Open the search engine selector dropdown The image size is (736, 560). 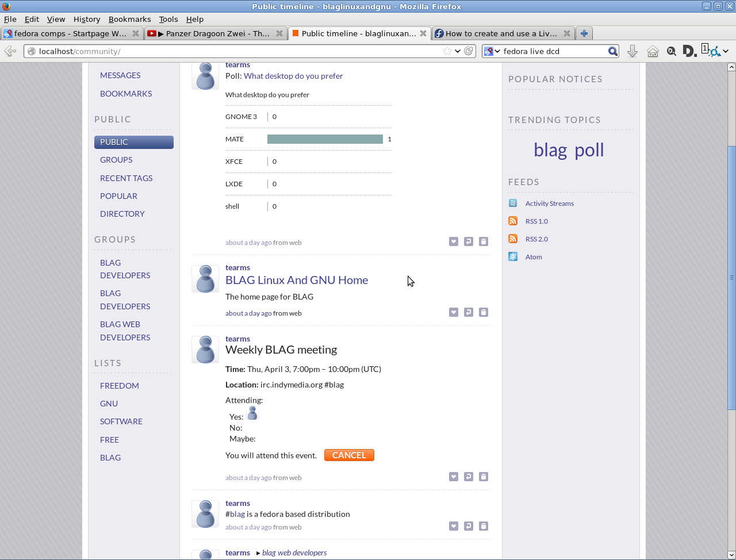(x=492, y=51)
